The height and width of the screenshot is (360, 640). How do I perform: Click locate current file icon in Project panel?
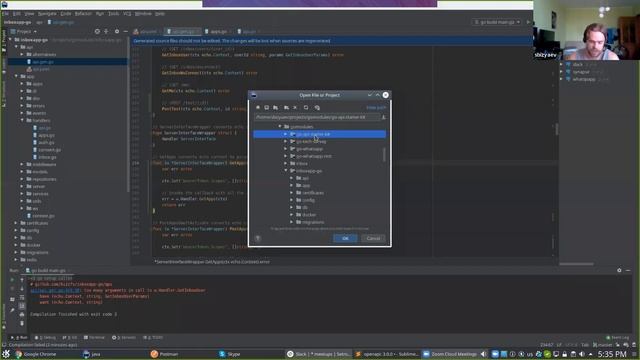point(97,31)
